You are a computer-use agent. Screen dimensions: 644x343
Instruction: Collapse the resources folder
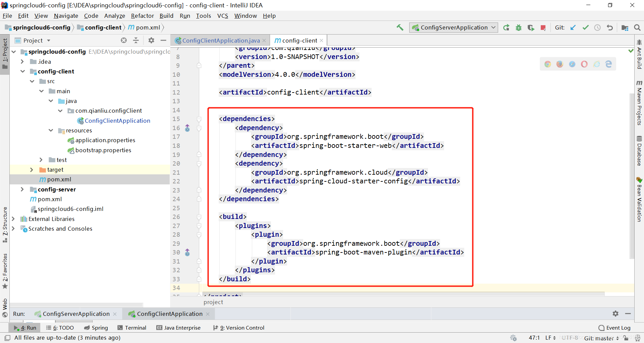51,130
